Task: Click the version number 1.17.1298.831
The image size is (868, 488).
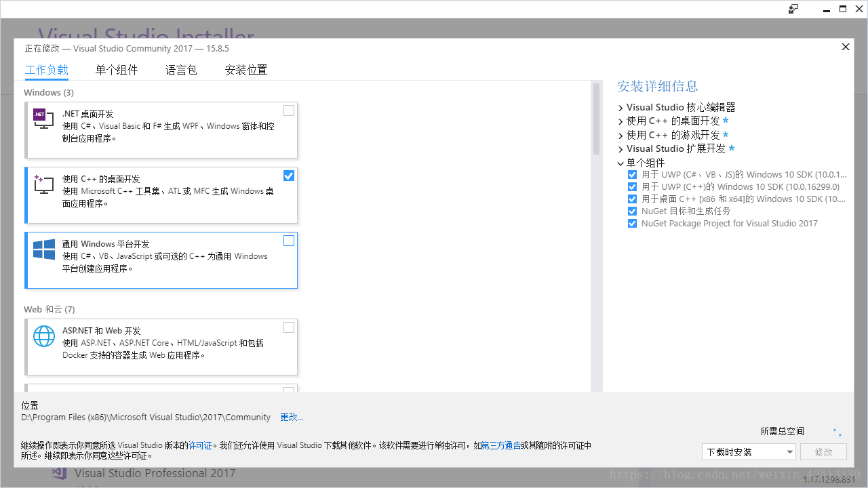Action: 829,479
